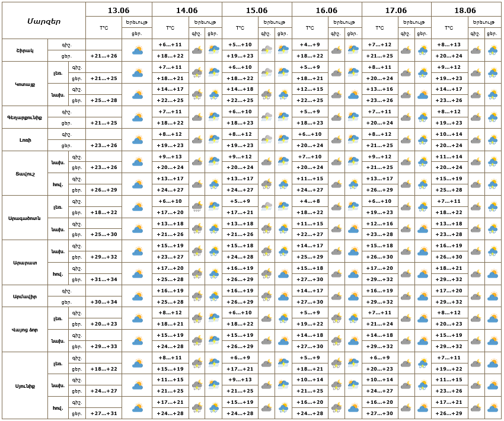The height and width of the screenshot is (421, 504).
Task: Click Սյունիք լեռ. 17.06 daytime weather icon
Action: pyautogui.click(x=423, y=363)
